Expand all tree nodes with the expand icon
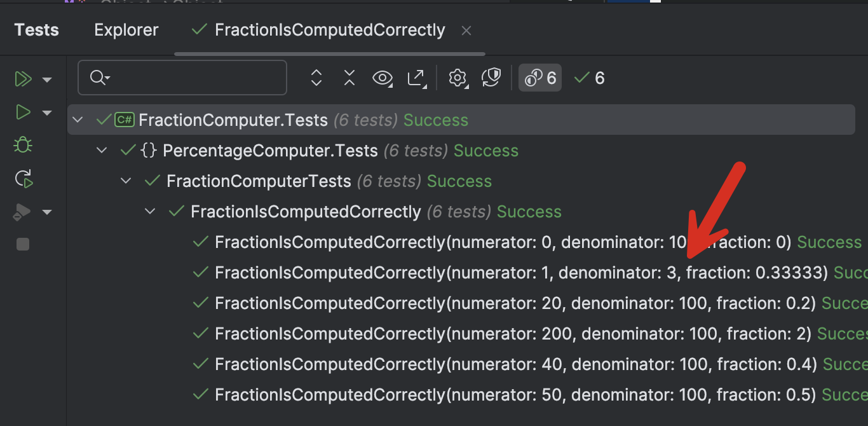This screenshot has width=868, height=426. [316, 78]
